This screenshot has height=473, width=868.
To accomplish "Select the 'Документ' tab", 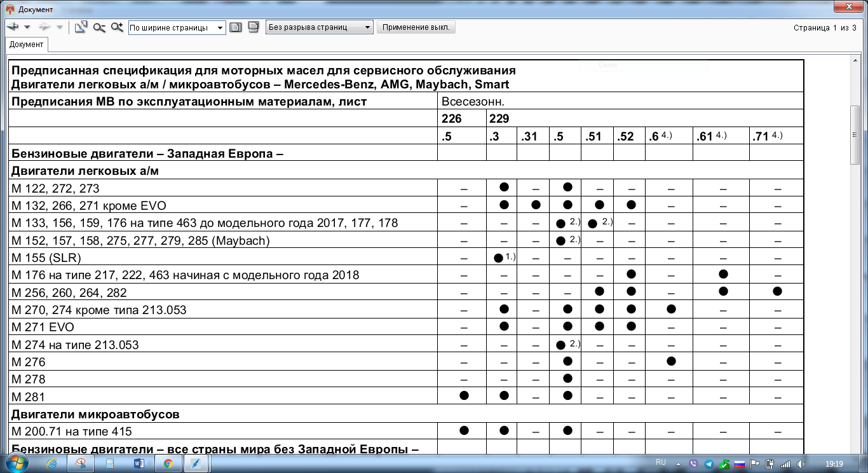I will coord(26,45).
